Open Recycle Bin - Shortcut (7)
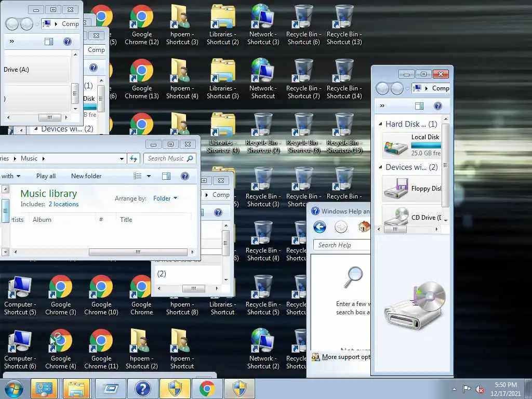Image resolution: width=532 pixels, height=399 pixels. point(303,78)
